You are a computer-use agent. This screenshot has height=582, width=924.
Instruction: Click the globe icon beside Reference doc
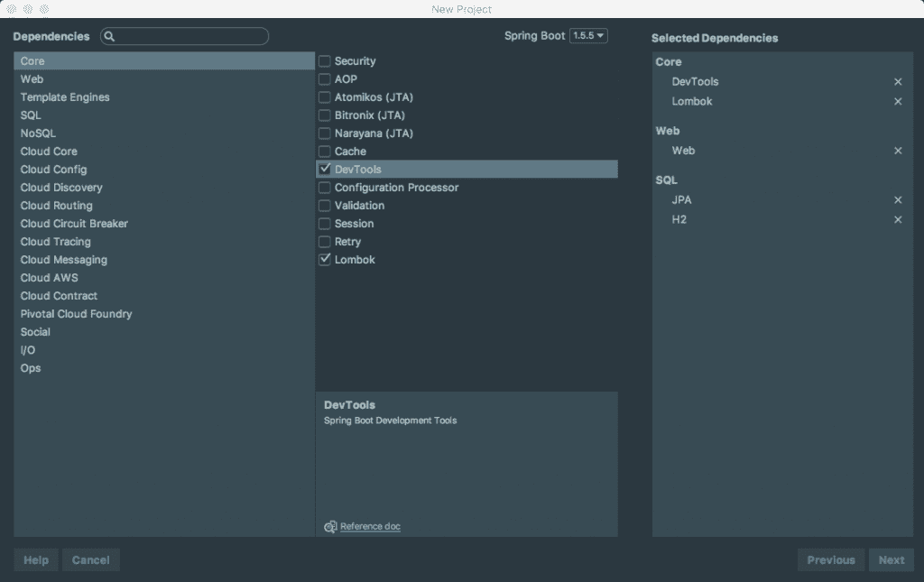coord(328,526)
